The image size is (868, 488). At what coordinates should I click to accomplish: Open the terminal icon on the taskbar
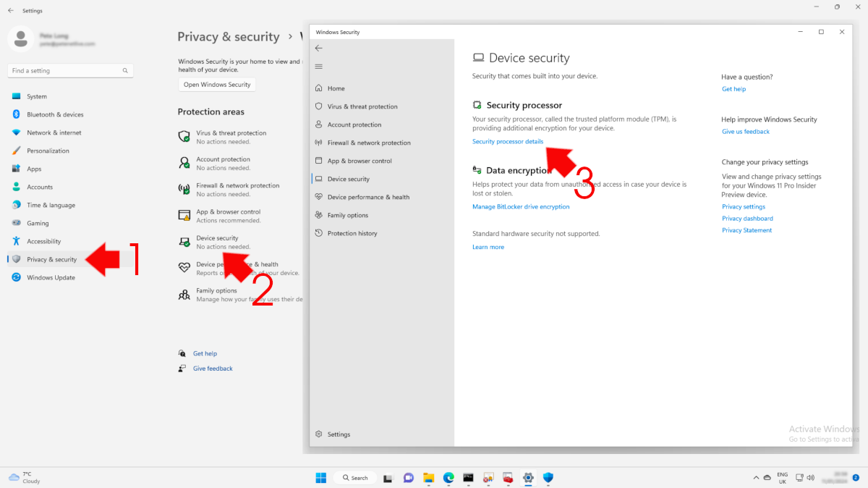tap(469, 478)
